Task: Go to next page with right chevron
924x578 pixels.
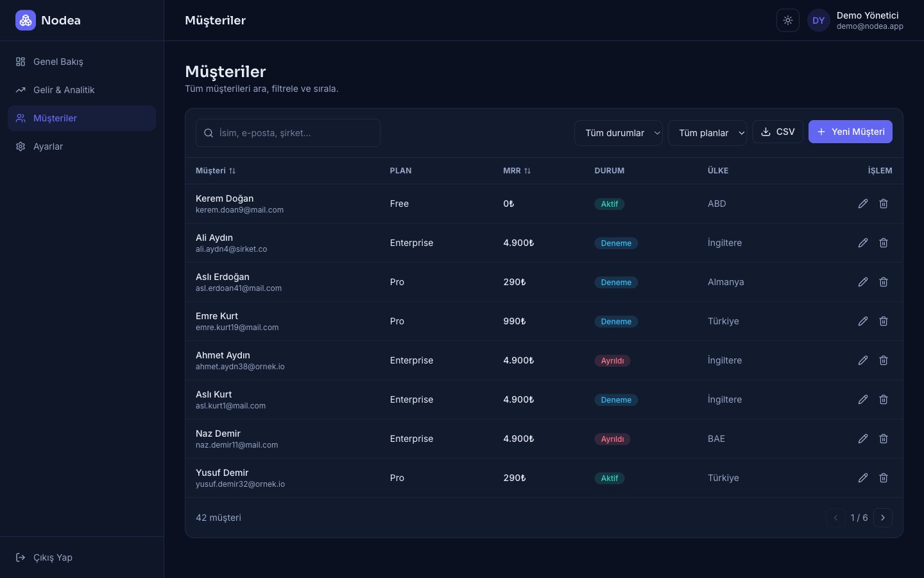Action: coord(883,518)
